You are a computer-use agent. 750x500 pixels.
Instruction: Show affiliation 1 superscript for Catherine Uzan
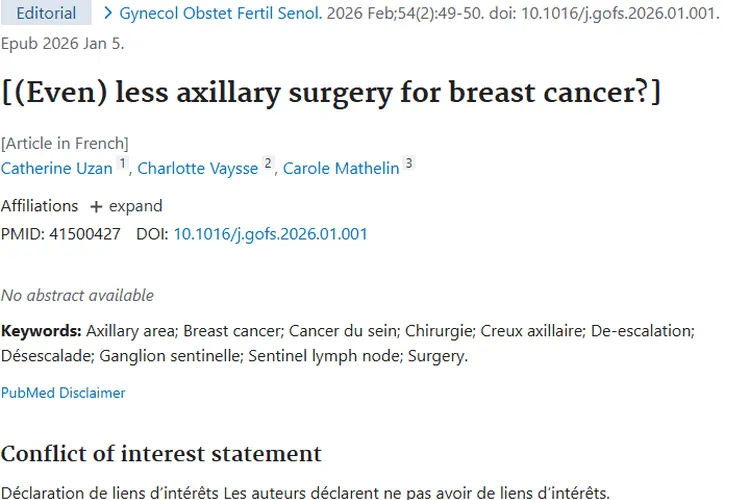(x=122, y=164)
